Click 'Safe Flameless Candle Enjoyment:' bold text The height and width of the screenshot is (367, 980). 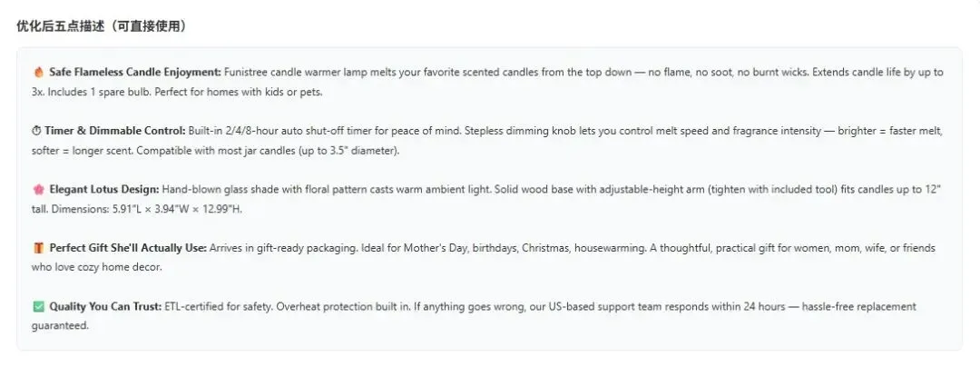tap(135, 72)
